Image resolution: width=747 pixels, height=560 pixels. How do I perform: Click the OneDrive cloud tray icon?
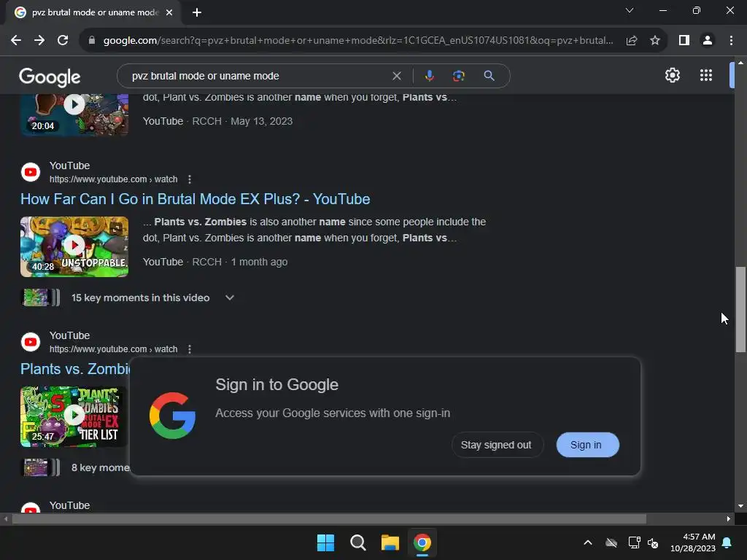(611, 542)
